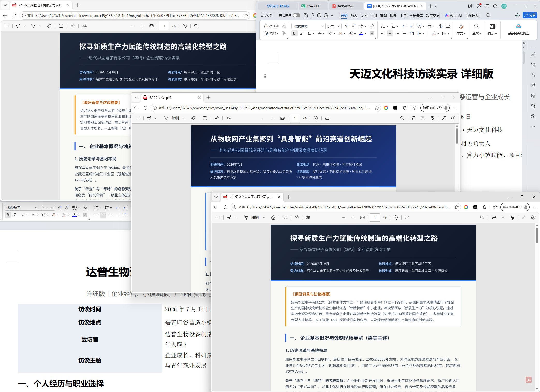Click the fullscreen expand icon in front PDF toolbar

(524, 217)
